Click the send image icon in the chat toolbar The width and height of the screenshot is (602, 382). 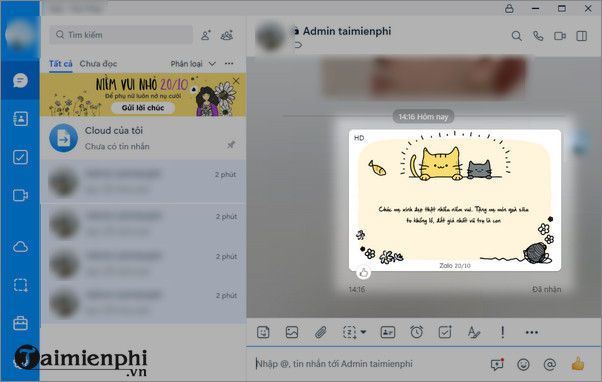pyautogui.click(x=292, y=332)
